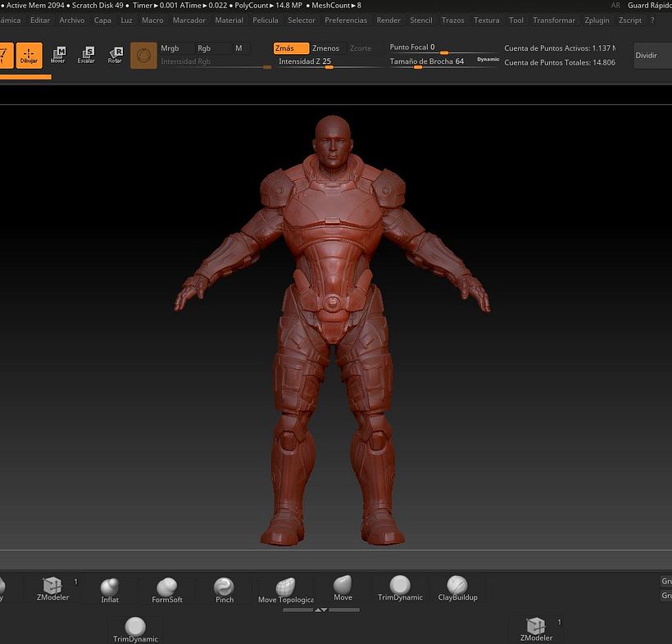Open the Stencil menu
The width and height of the screenshot is (672, 644).
coord(421,20)
